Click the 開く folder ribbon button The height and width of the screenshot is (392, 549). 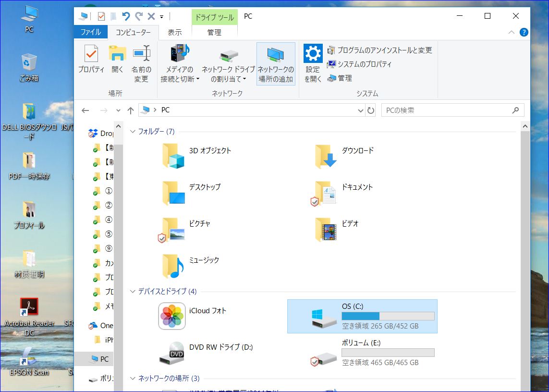[118, 59]
